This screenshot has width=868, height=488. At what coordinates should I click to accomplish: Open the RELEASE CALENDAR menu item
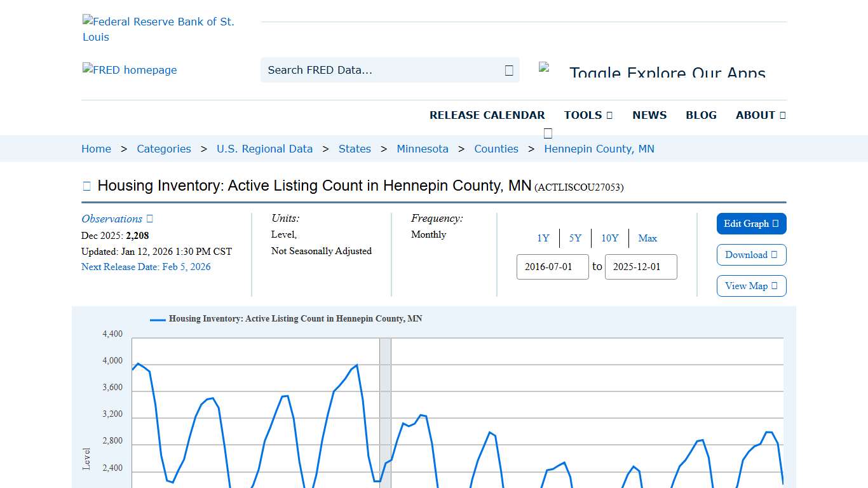(487, 115)
